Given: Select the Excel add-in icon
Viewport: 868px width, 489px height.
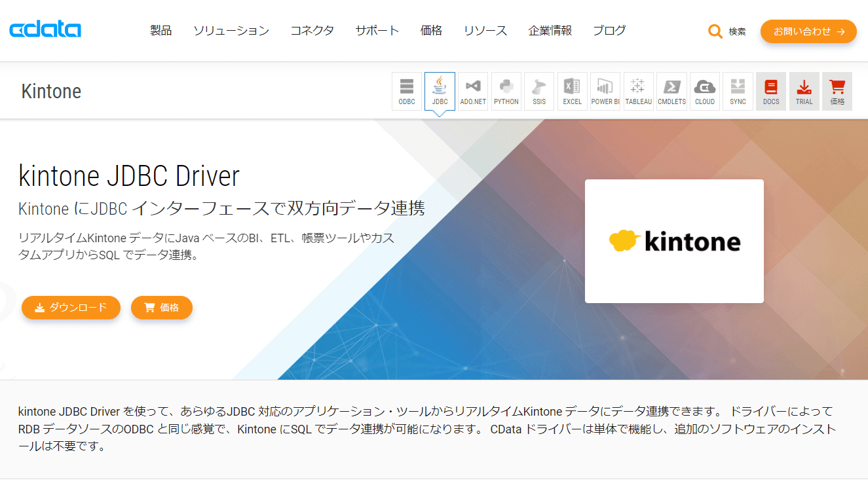Looking at the screenshot, I should (573, 91).
